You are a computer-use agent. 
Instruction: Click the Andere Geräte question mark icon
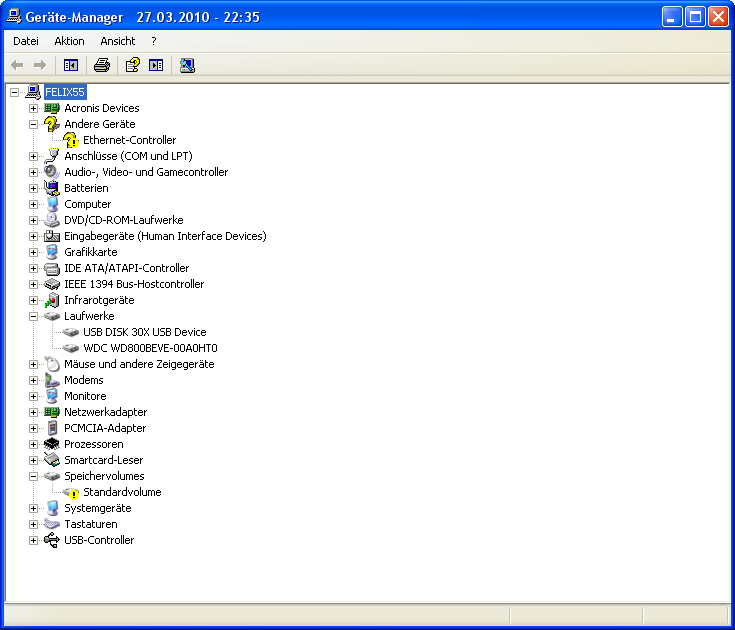tap(52, 124)
